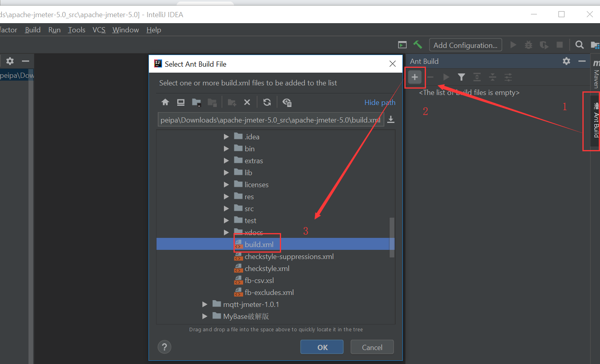Click Add Configuration... button
This screenshot has height=364, width=600.
[x=465, y=45]
